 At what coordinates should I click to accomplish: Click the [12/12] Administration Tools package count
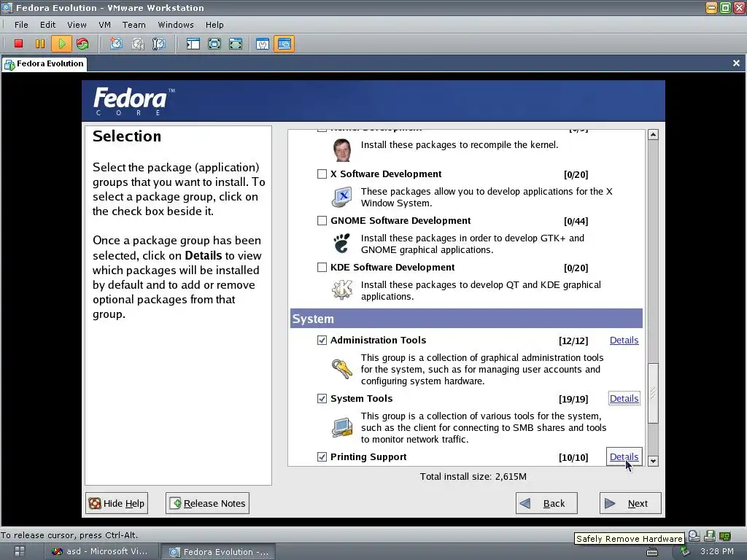573,341
